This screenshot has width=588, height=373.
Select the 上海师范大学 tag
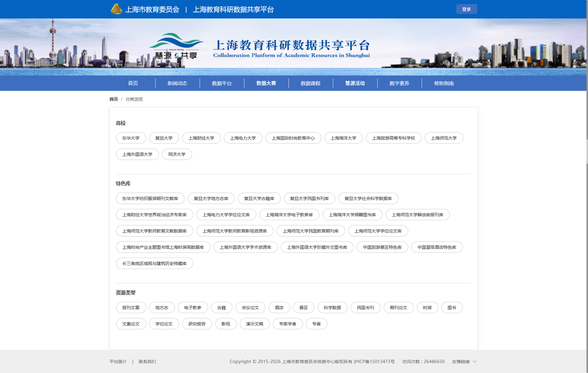tap(444, 138)
